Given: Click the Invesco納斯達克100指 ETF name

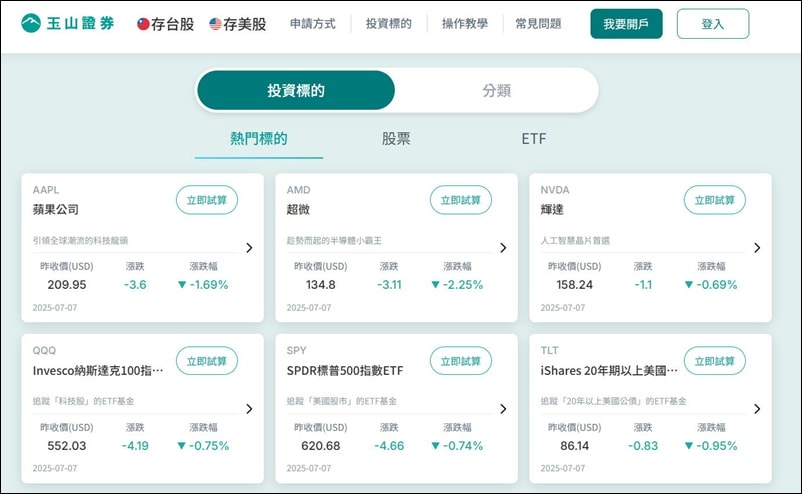Looking at the screenshot, I should click(x=98, y=371).
